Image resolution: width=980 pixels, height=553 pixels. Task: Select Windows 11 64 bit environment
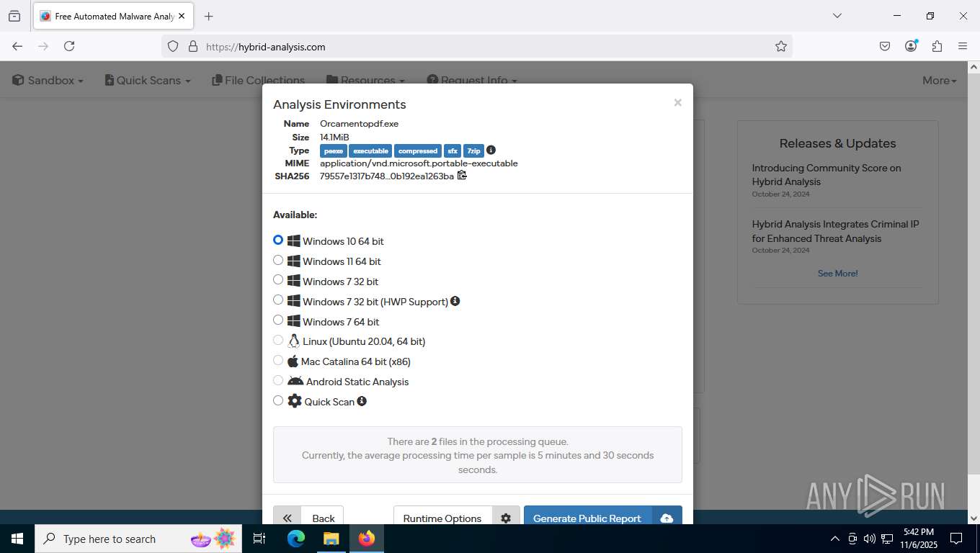[x=278, y=260]
